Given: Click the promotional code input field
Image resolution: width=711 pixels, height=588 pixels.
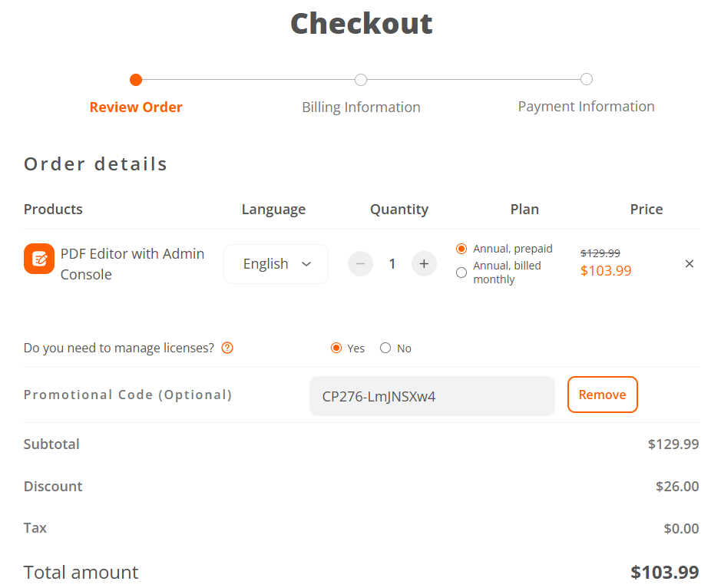Looking at the screenshot, I should pos(432,395).
